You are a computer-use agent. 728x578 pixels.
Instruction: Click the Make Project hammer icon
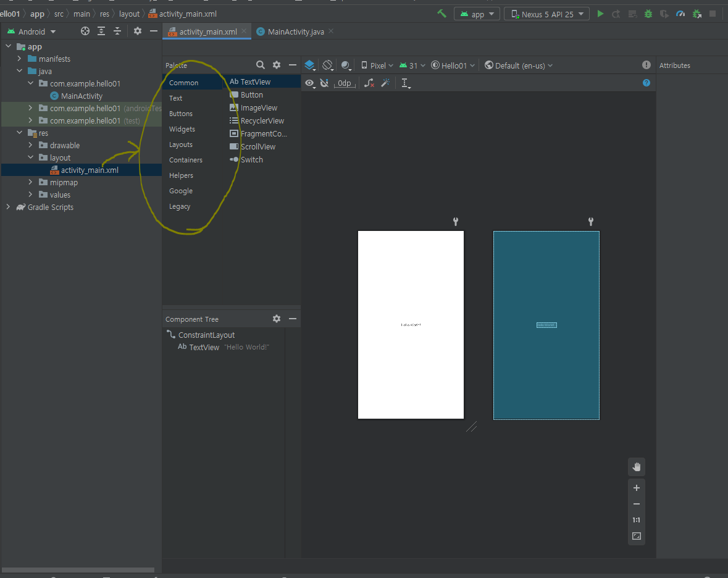pos(441,14)
